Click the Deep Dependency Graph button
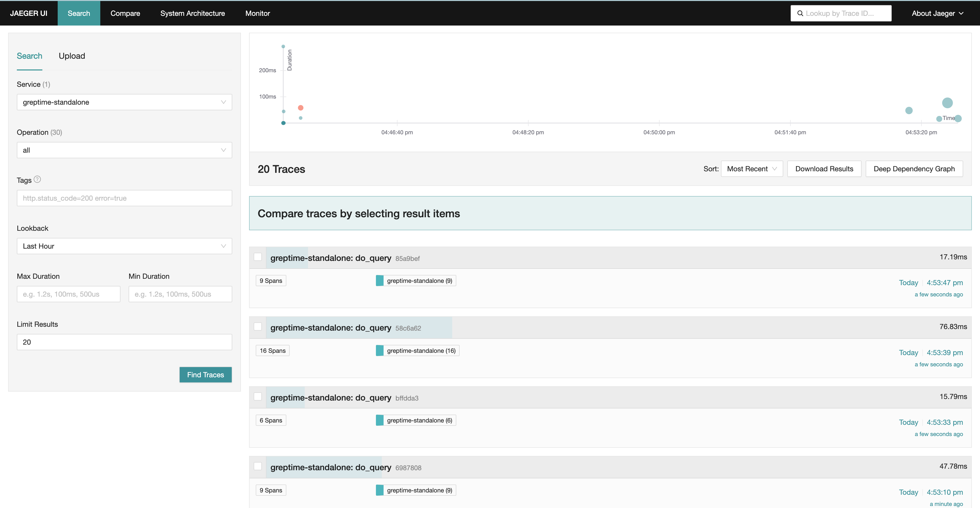The height and width of the screenshot is (508, 980). [914, 169]
